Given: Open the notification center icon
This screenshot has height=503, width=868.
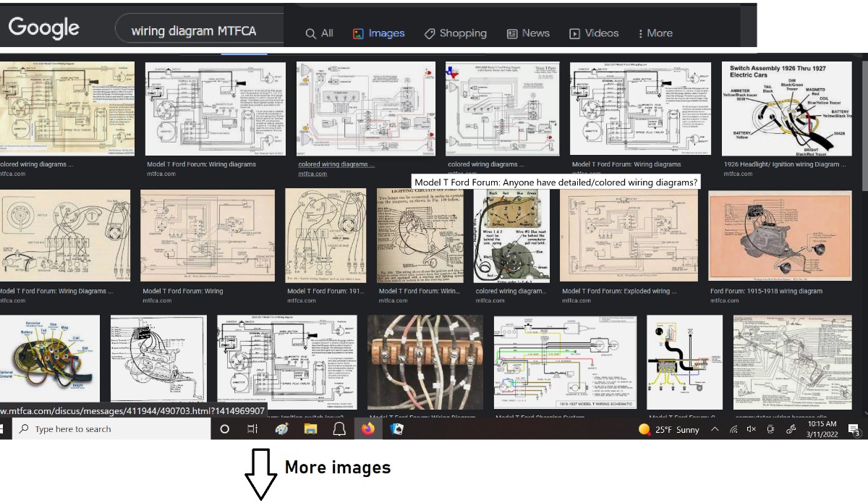Looking at the screenshot, I should click(854, 429).
